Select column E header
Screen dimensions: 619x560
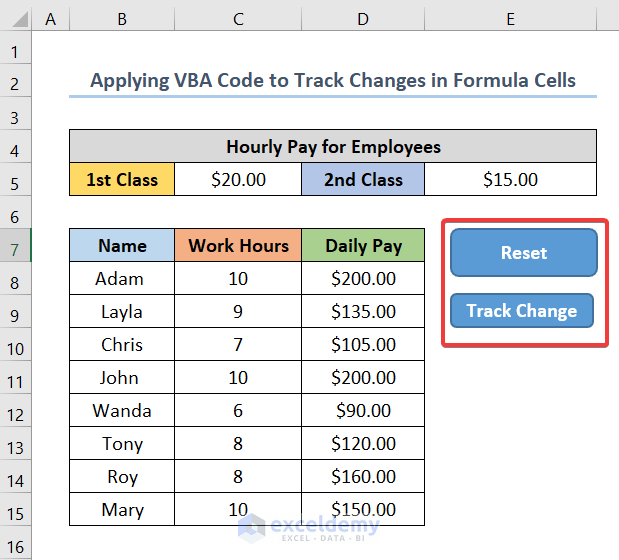pos(510,19)
